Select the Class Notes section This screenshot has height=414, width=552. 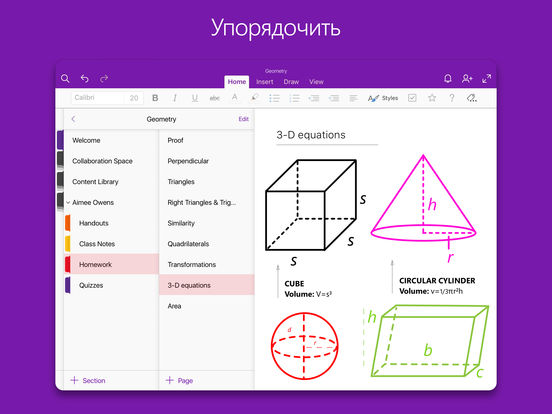pyautogui.click(x=111, y=244)
